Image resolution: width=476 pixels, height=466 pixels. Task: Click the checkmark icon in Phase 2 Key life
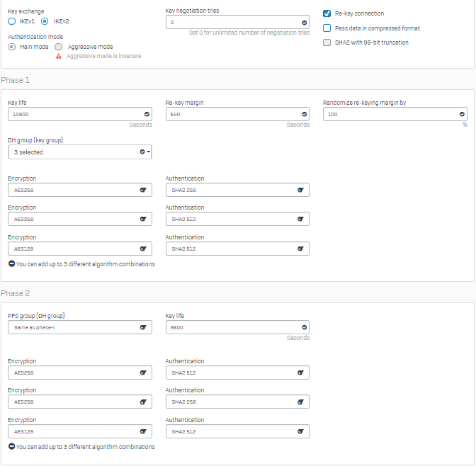point(304,327)
